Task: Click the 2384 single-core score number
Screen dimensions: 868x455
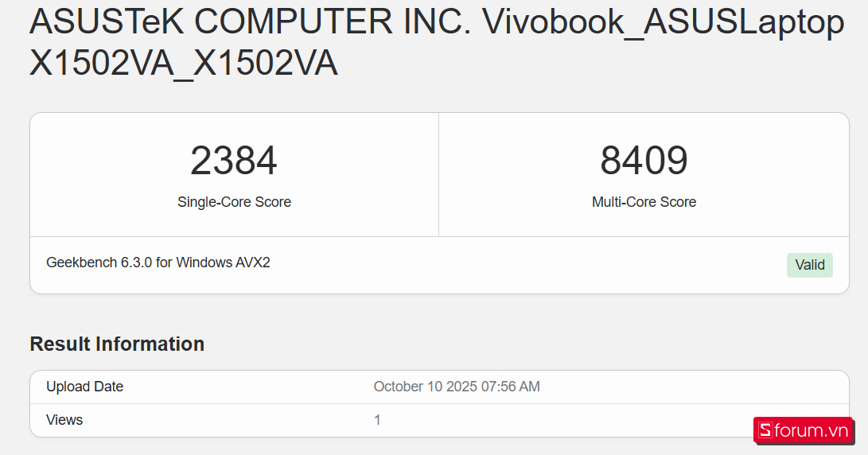Action: [234, 161]
